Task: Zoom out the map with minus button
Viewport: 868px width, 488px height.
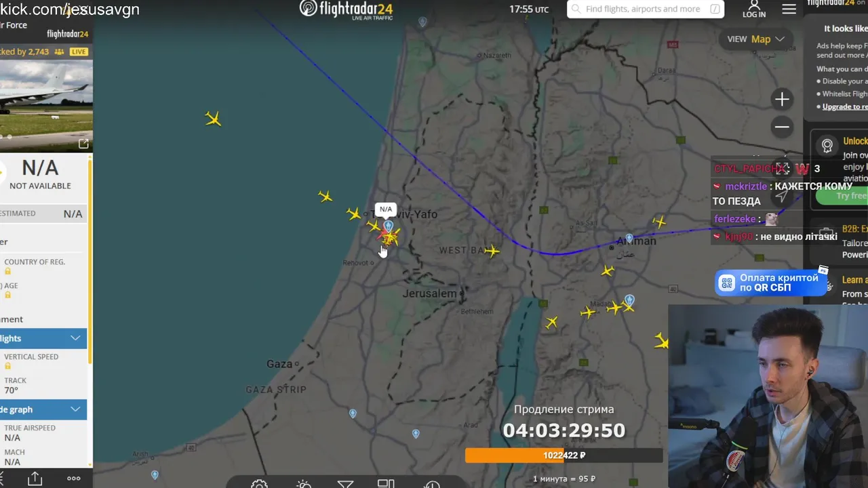Action: tap(782, 127)
